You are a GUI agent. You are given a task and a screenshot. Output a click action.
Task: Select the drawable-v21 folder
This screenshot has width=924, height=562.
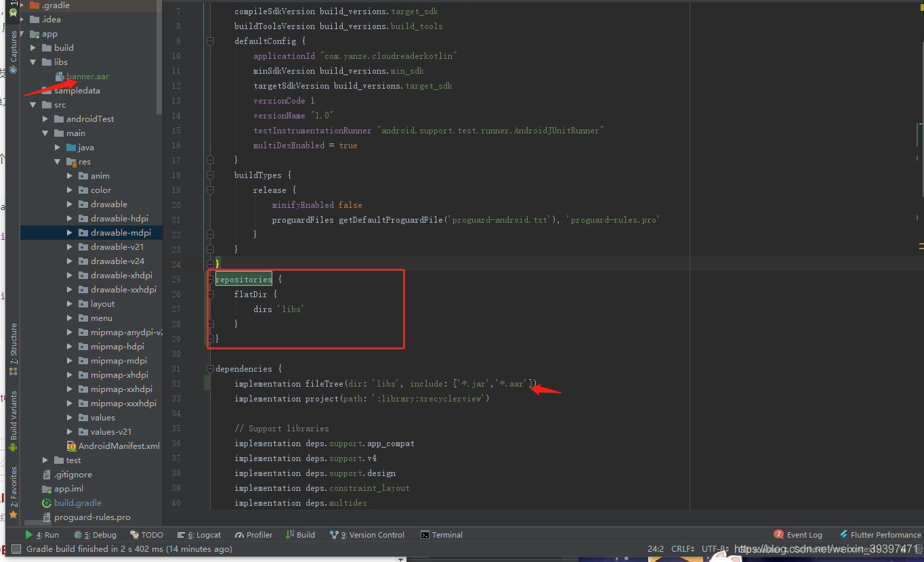coord(117,247)
